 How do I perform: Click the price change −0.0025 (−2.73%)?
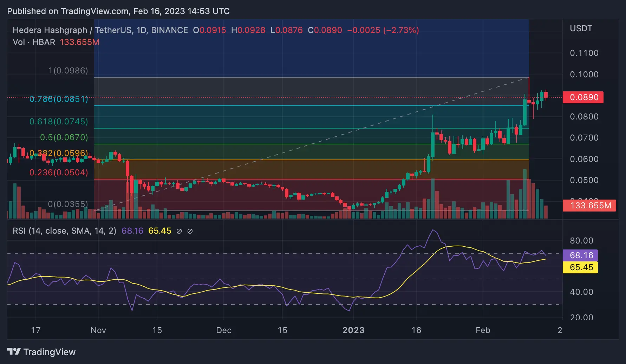[383, 30]
